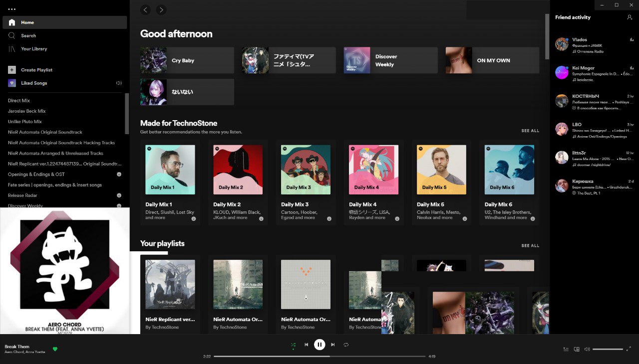The width and height of the screenshot is (639, 364).
Task: Click download icon on Daily Mix 6 card
Action: 533,218
